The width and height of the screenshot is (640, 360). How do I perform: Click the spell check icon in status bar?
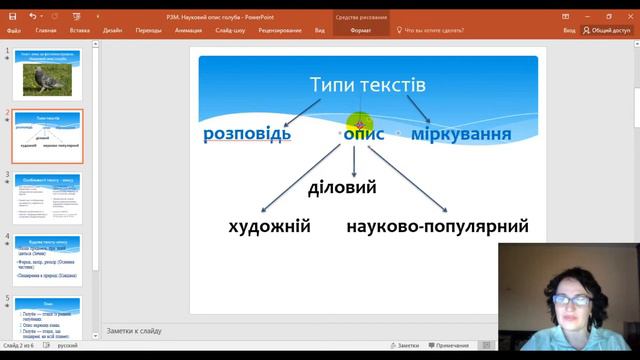46,345
